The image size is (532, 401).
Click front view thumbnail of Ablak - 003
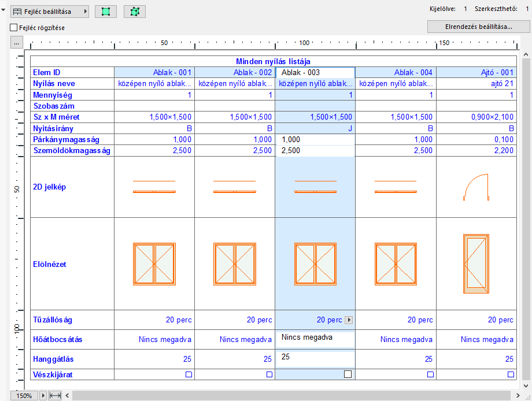tap(316, 264)
